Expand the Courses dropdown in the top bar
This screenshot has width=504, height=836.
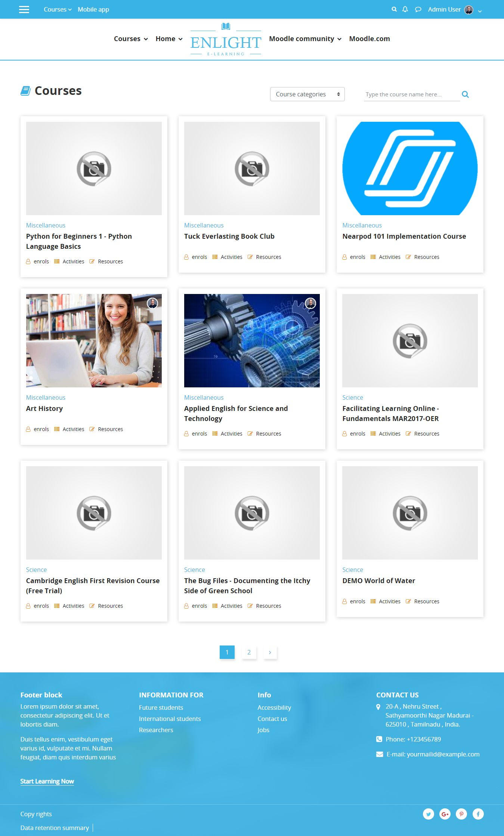pyautogui.click(x=58, y=9)
